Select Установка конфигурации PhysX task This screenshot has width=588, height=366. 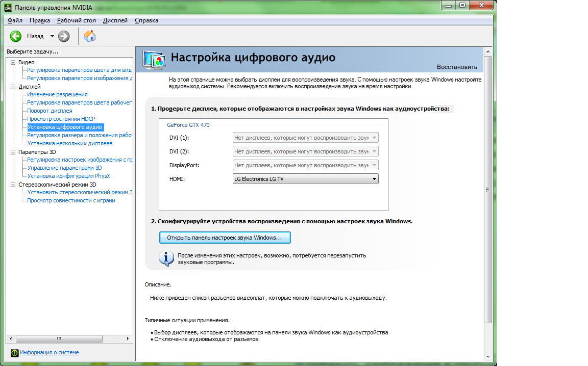coord(68,176)
